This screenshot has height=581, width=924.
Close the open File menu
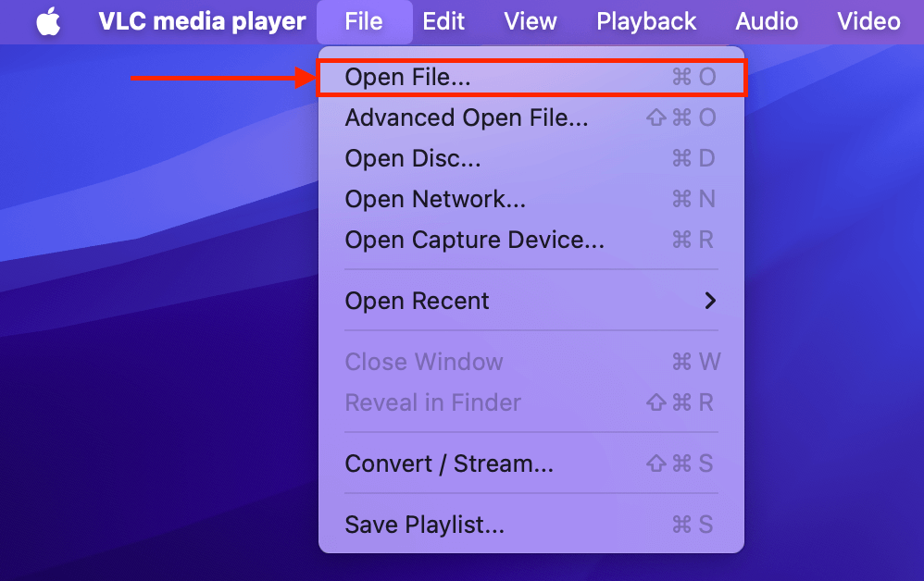pyautogui.click(x=364, y=22)
